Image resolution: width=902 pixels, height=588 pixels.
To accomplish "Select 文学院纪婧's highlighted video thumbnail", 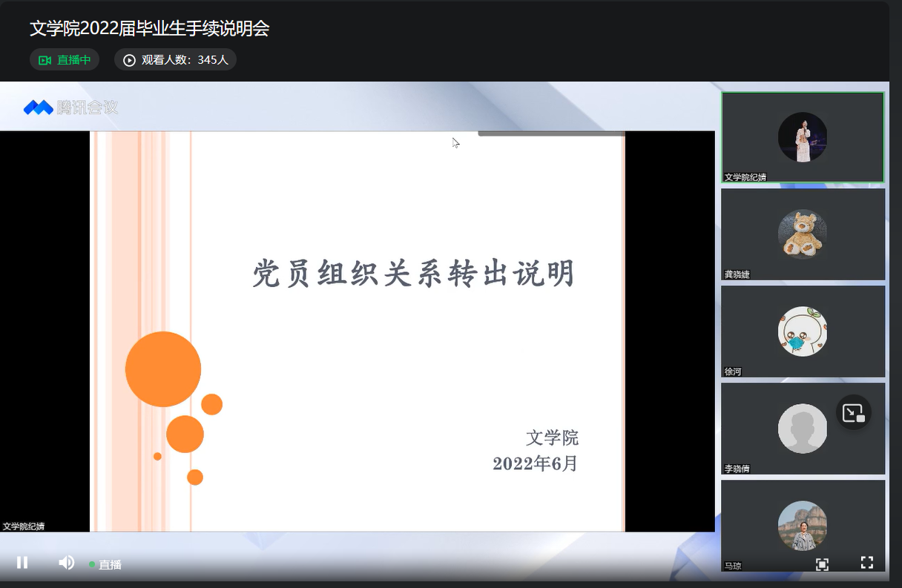I will pos(802,136).
